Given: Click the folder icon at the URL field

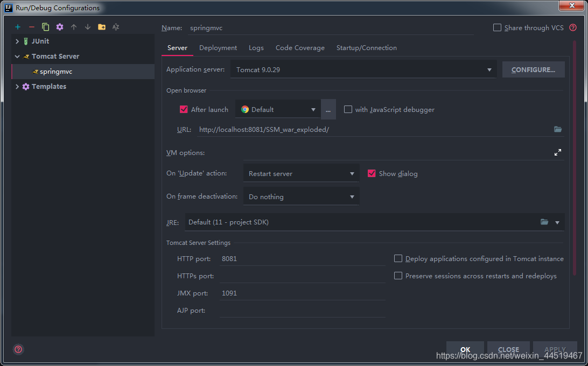Looking at the screenshot, I should point(558,129).
